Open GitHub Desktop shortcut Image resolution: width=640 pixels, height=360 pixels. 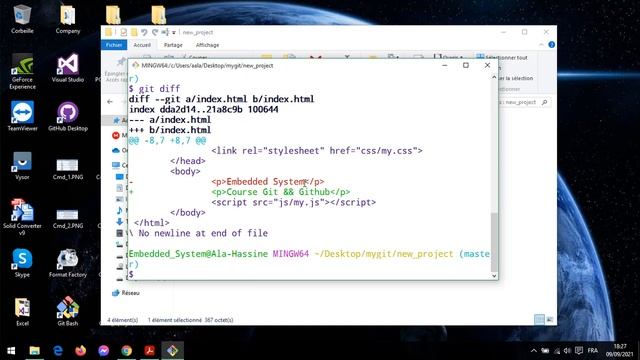click(x=68, y=117)
